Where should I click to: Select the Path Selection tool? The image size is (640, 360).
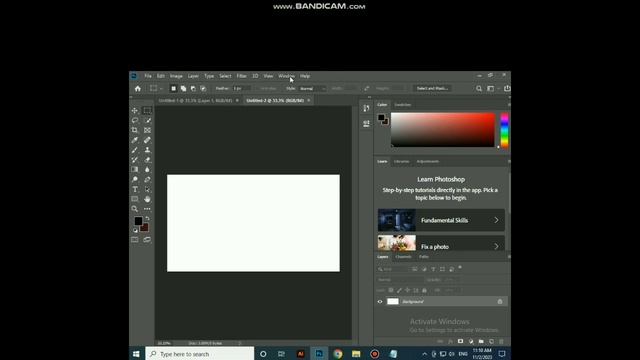147,189
